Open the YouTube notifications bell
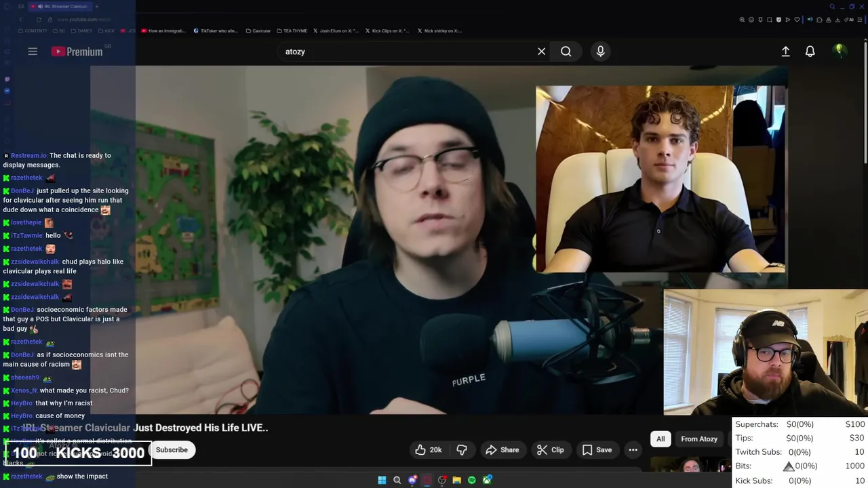 coord(810,52)
